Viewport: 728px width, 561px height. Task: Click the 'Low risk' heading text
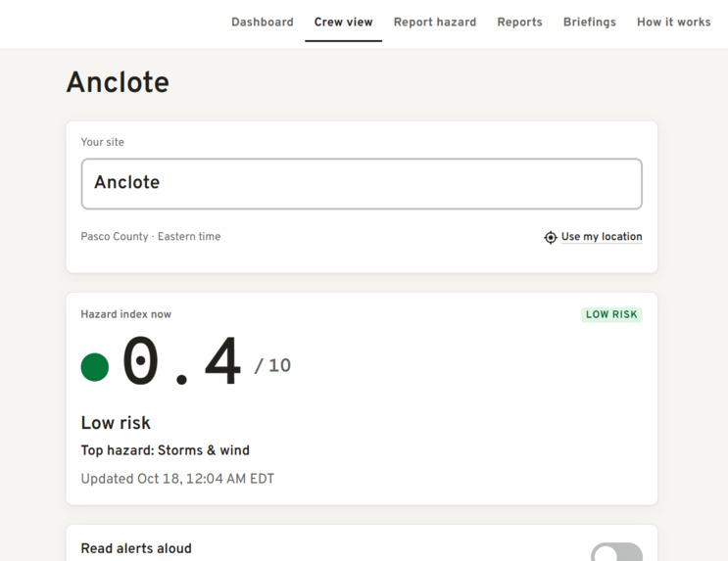click(116, 423)
